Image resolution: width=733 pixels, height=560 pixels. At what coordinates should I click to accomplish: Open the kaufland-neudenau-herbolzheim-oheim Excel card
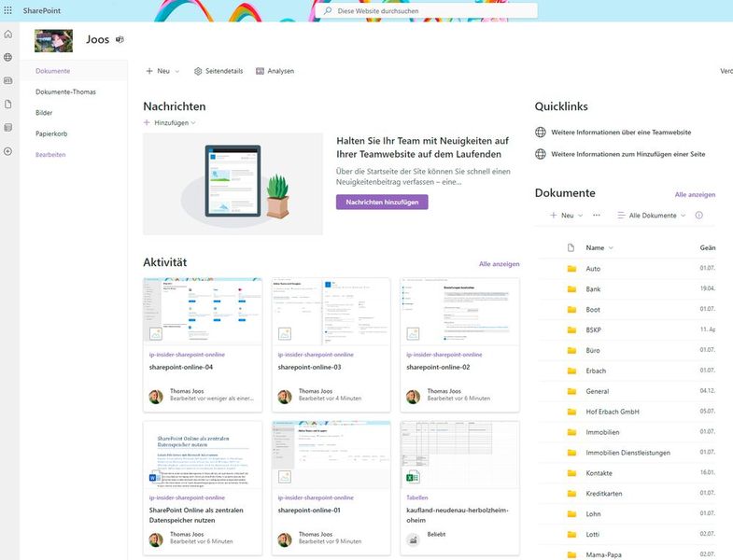[x=459, y=488]
